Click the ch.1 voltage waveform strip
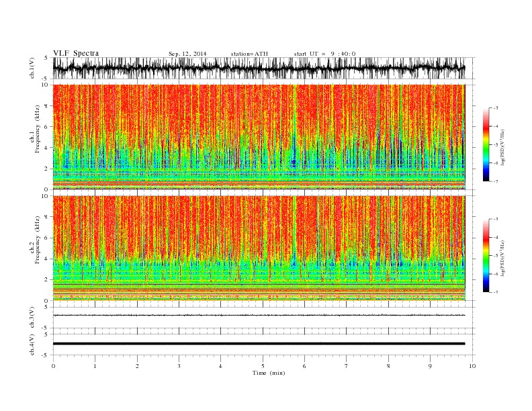The width and height of the screenshot is (532, 411). tap(259, 68)
